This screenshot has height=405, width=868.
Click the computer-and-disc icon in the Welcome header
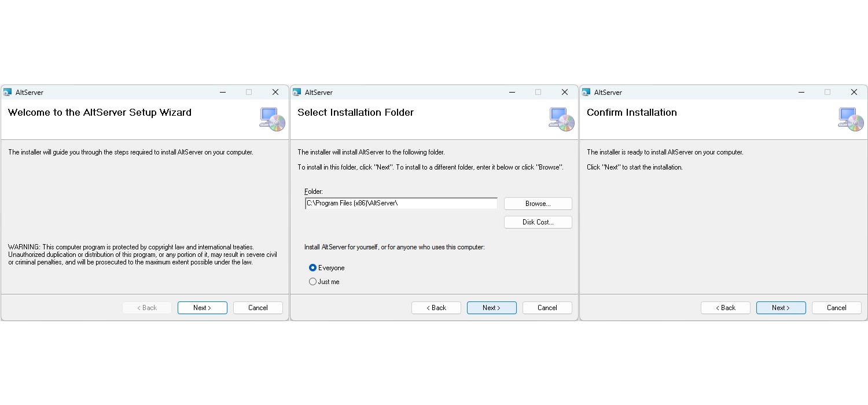(273, 119)
